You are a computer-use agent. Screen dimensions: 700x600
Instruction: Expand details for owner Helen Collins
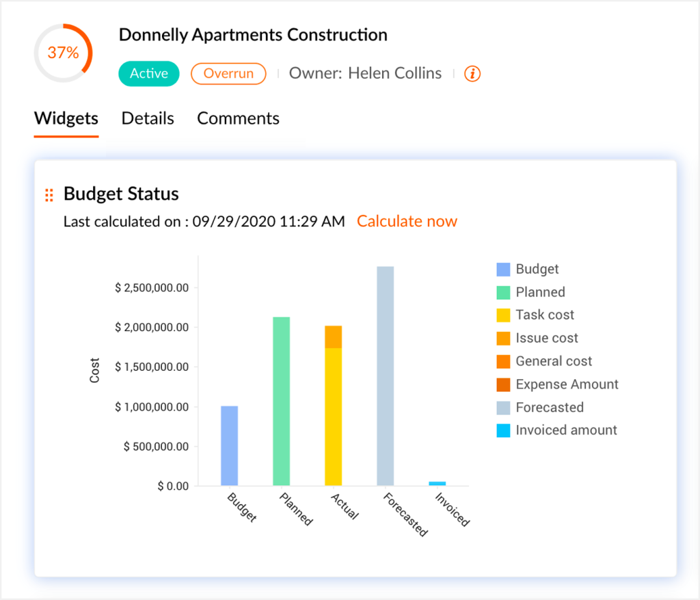point(395,73)
